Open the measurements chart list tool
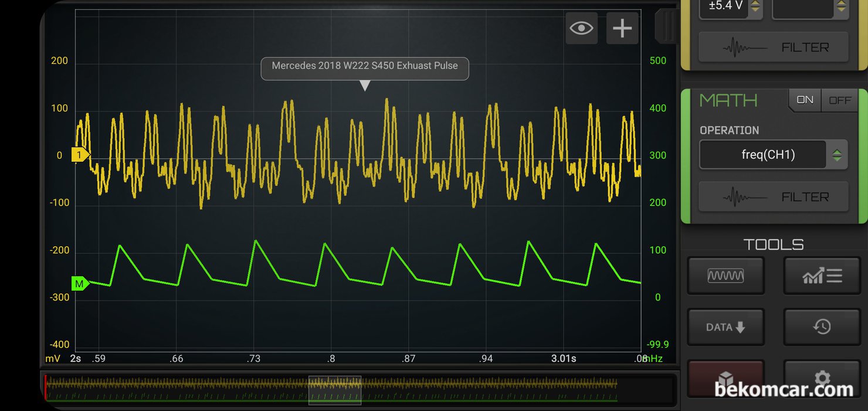 point(822,275)
